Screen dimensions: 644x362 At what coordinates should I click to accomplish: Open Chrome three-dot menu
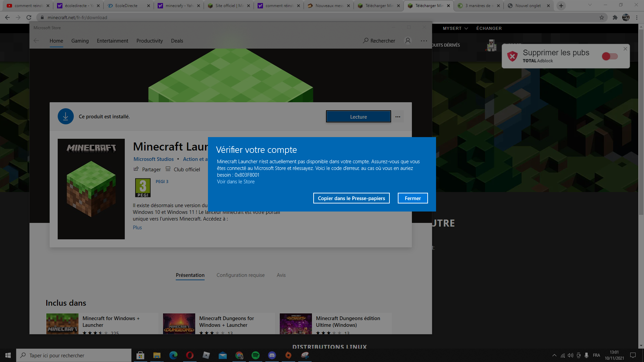637,17
